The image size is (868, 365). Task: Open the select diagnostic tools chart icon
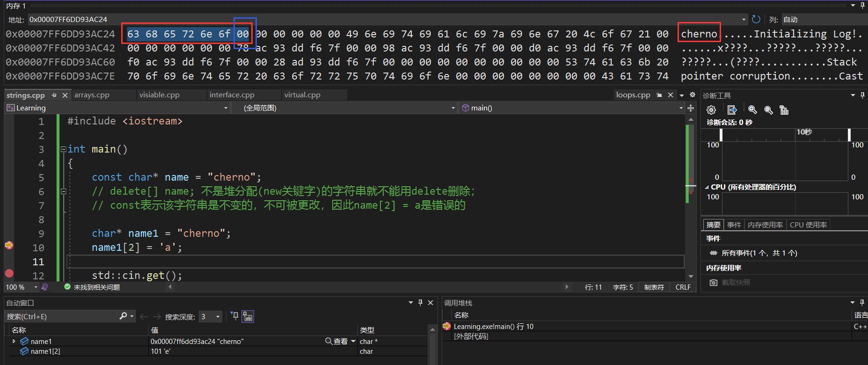pyautogui.click(x=784, y=110)
